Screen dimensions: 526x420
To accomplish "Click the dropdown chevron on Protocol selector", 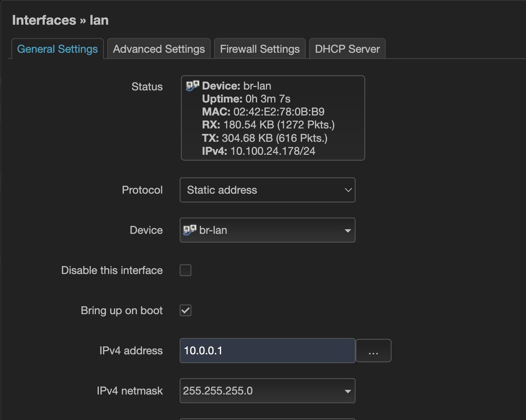I will tap(348, 190).
